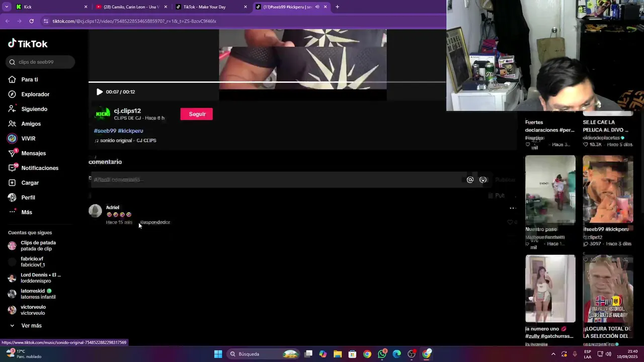Open the emoji picker icon
The width and height of the screenshot is (644, 362).
point(483,179)
